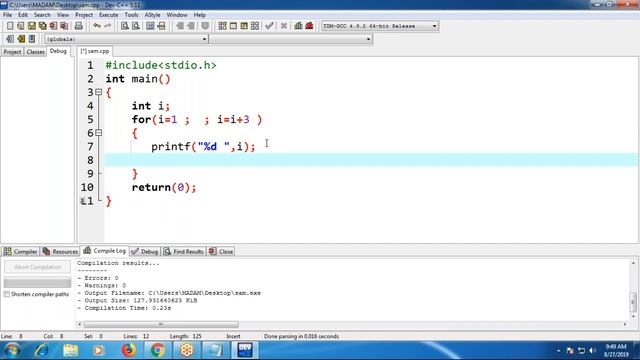Switch to the Resources bottom tab

click(x=60, y=251)
